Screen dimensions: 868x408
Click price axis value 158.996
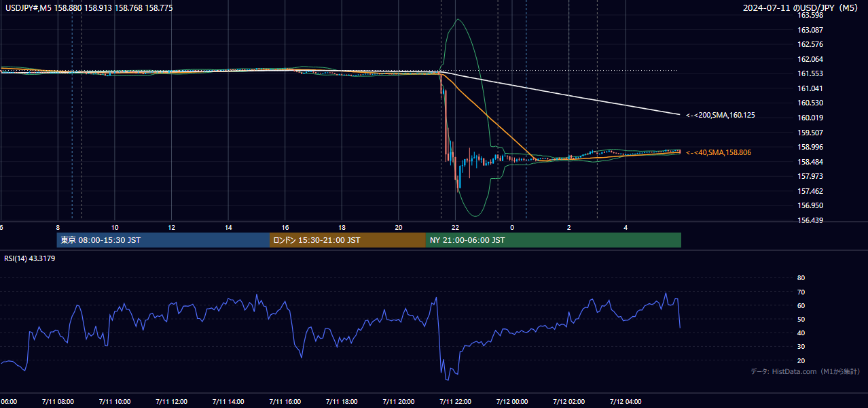[810, 147]
